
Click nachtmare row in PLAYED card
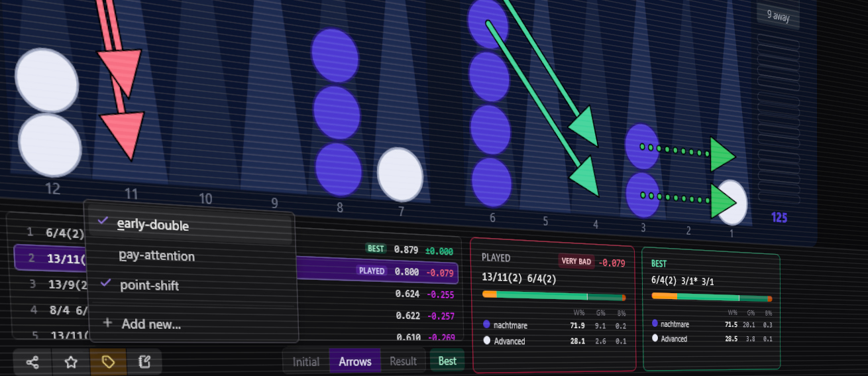click(555, 326)
